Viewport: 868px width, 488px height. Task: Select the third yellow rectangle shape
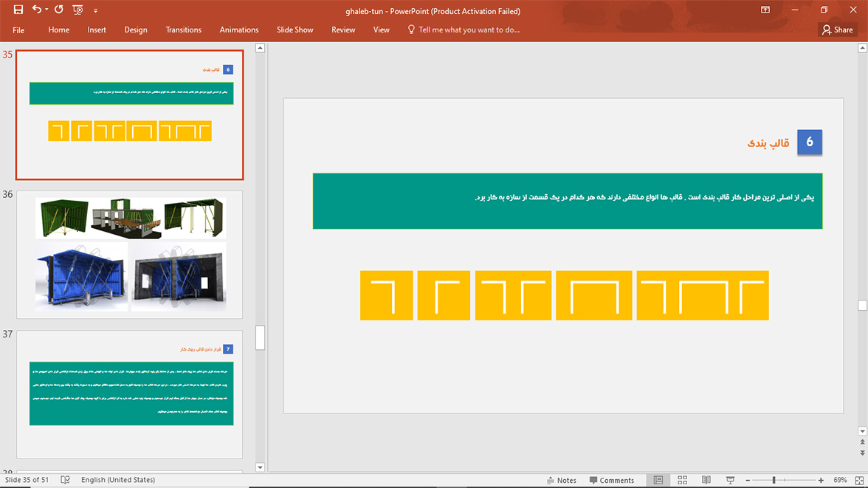click(513, 295)
